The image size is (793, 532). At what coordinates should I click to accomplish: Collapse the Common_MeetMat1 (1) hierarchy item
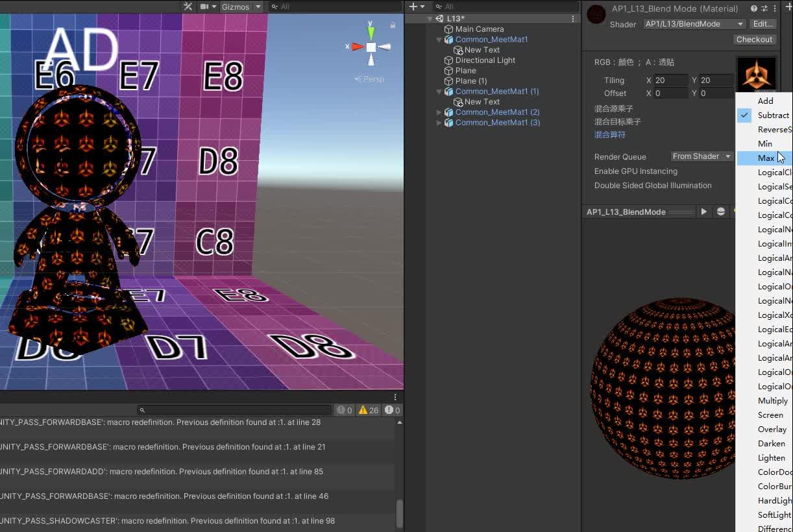tap(439, 91)
